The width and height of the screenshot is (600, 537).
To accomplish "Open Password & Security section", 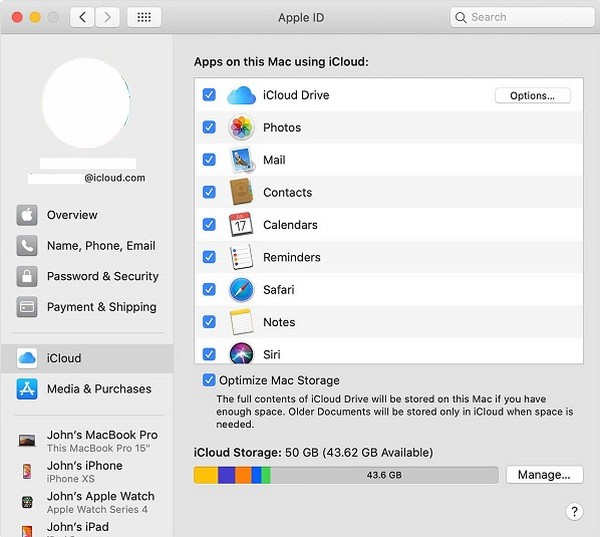I will tap(87, 276).
